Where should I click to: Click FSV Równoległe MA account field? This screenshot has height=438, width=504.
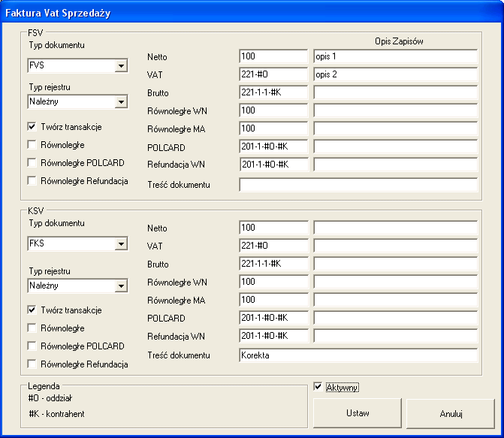click(273, 128)
